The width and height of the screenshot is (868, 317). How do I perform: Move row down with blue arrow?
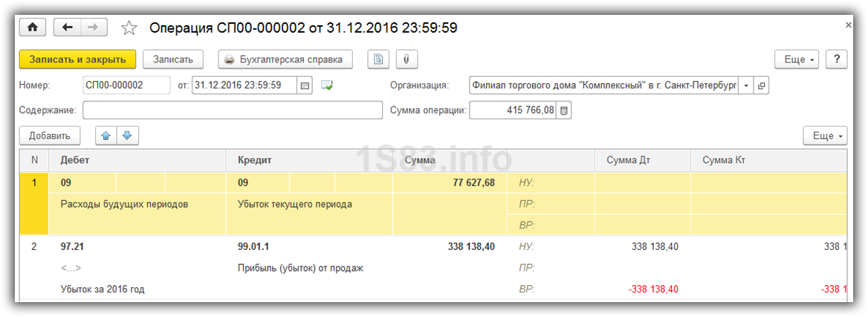click(127, 135)
